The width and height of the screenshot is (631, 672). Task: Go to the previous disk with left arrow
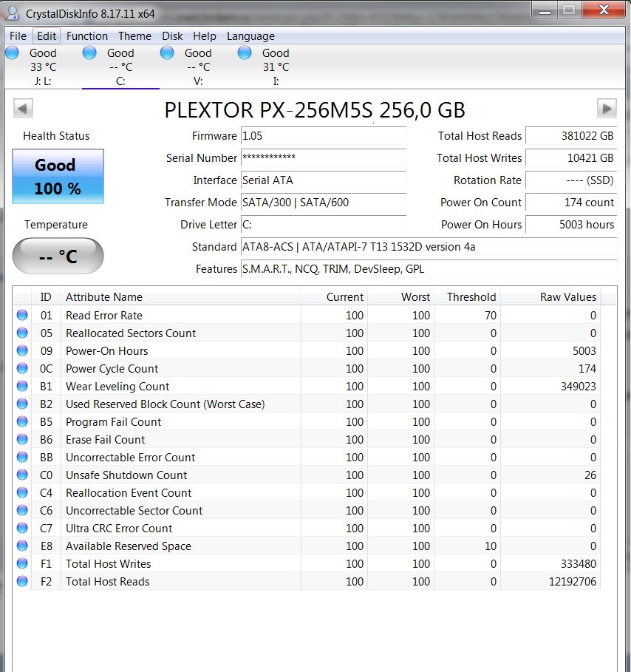[23, 108]
